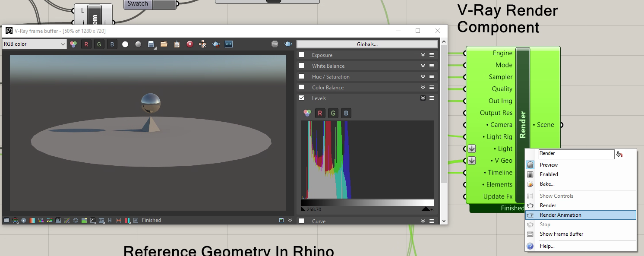Image resolution: width=644 pixels, height=256 pixels.
Task: Toggle LUT correction status bar icon
Action: pos(101,220)
